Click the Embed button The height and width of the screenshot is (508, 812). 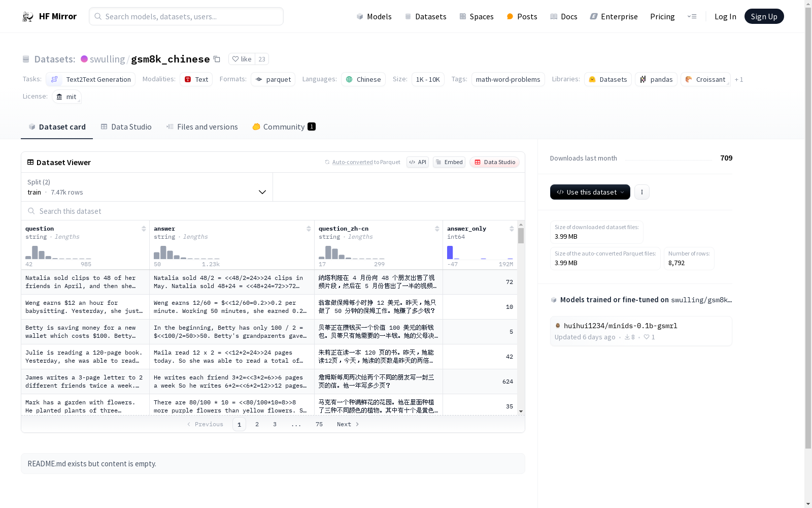pyautogui.click(x=449, y=162)
